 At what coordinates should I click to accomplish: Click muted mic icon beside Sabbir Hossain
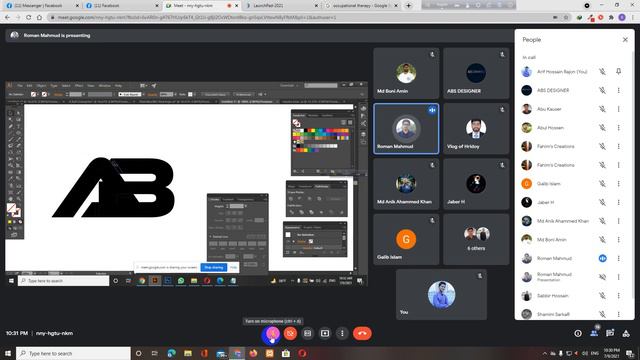(x=602, y=296)
